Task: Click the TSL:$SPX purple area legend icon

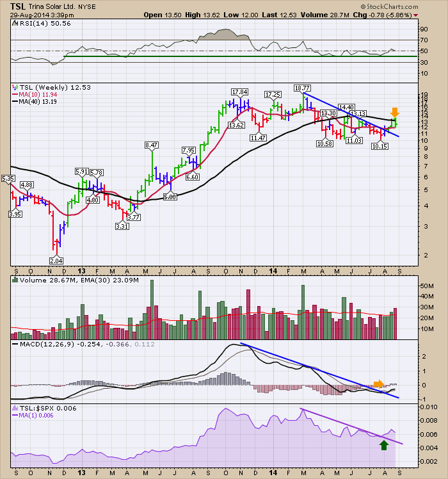Action: (x=15, y=409)
